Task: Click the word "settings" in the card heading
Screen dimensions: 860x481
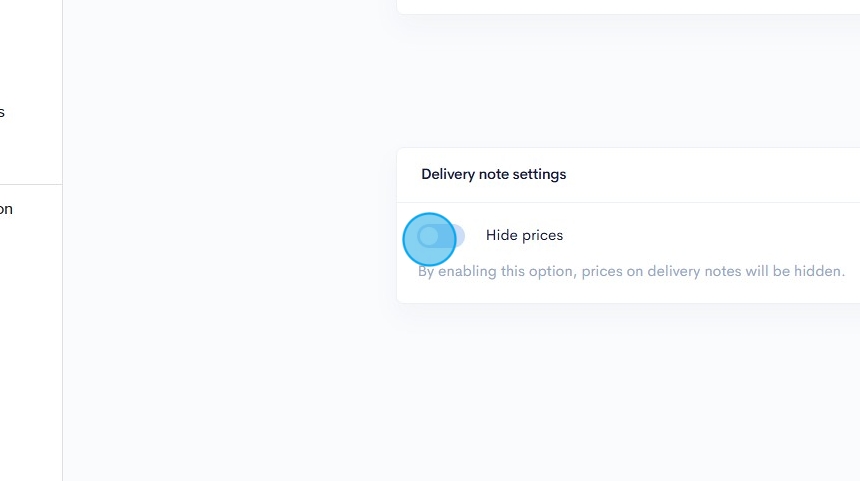Action: 539,174
